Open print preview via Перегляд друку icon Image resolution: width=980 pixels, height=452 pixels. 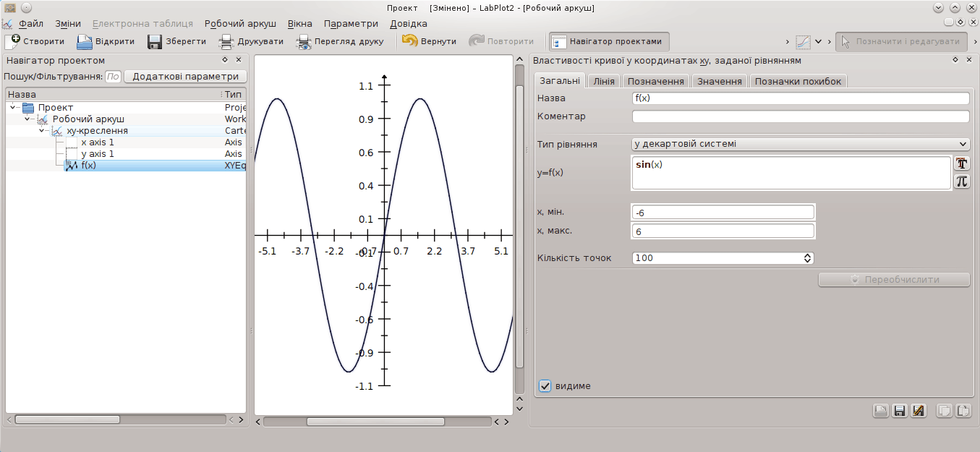click(x=304, y=41)
